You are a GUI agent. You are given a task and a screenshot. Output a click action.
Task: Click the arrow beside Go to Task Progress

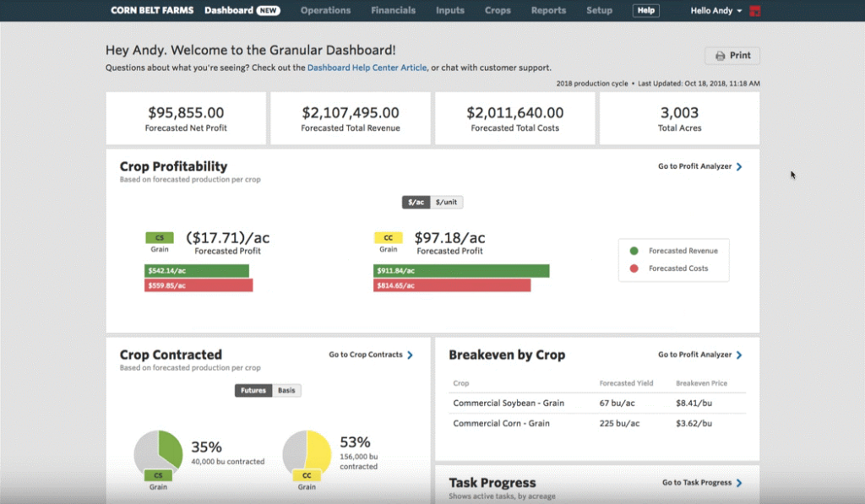click(x=740, y=483)
